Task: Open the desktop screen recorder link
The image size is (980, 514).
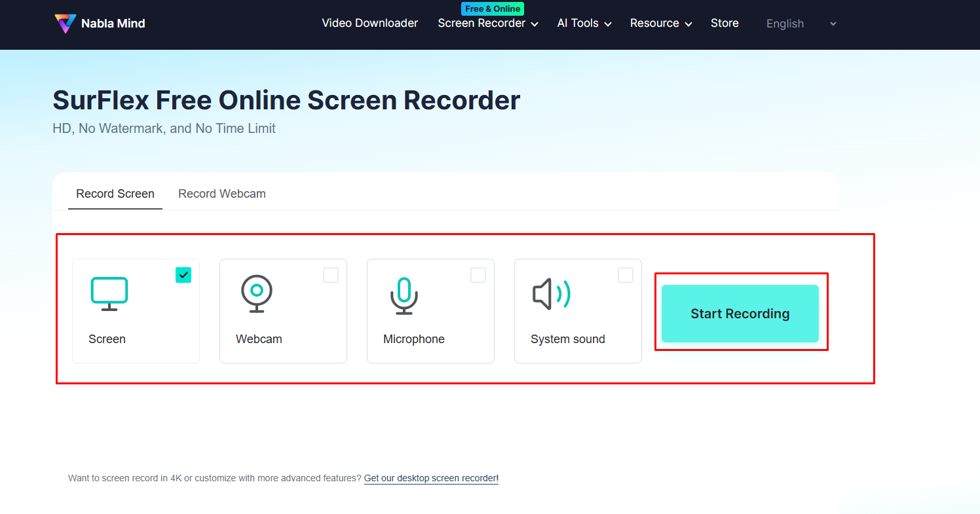Action: [430, 478]
